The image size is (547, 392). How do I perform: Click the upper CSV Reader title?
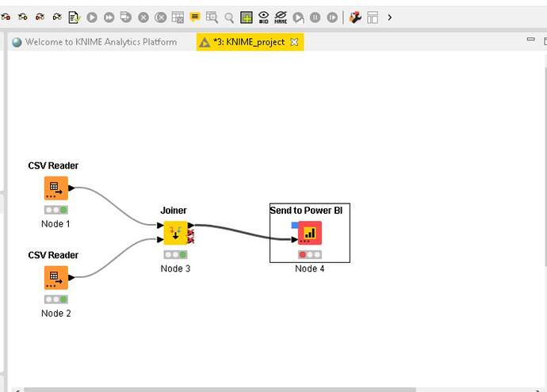pyautogui.click(x=53, y=166)
